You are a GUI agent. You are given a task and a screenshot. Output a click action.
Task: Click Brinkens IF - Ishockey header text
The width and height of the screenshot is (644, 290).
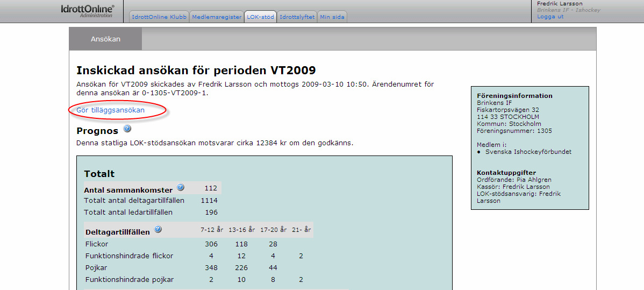[568, 10]
